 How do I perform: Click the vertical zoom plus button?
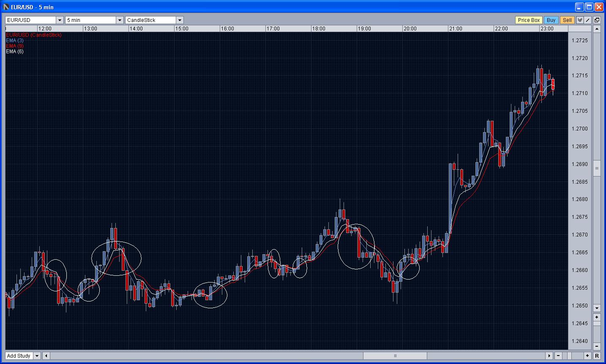click(x=597, y=317)
